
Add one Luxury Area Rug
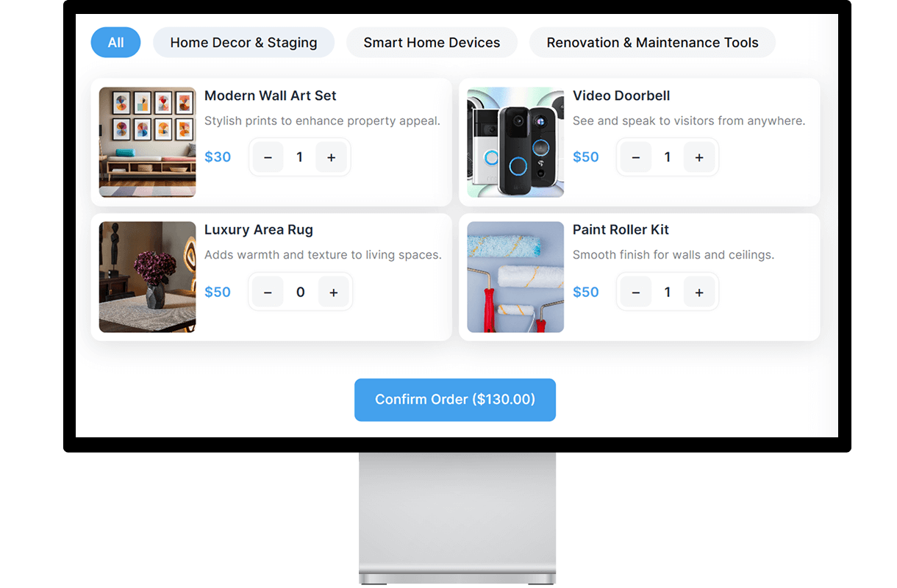[x=333, y=293]
